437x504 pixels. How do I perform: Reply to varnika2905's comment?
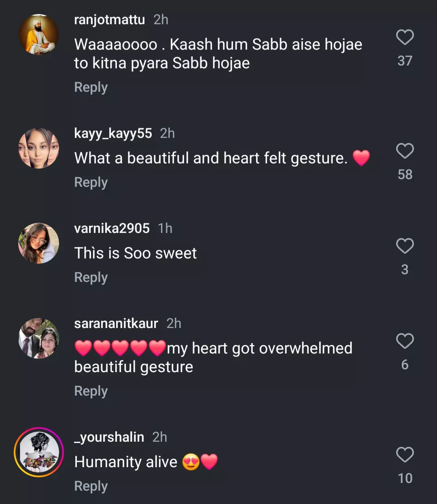click(x=91, y=277)
